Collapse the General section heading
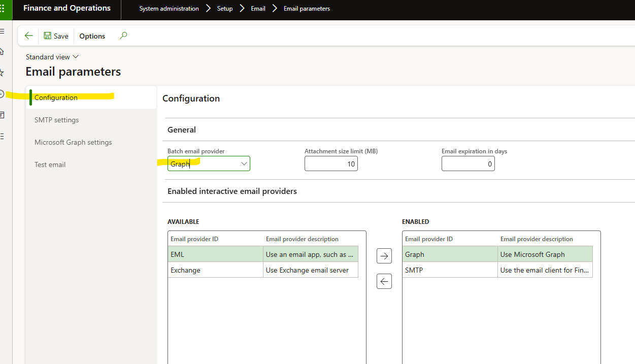Screen dimensions: 635x364 182,130
